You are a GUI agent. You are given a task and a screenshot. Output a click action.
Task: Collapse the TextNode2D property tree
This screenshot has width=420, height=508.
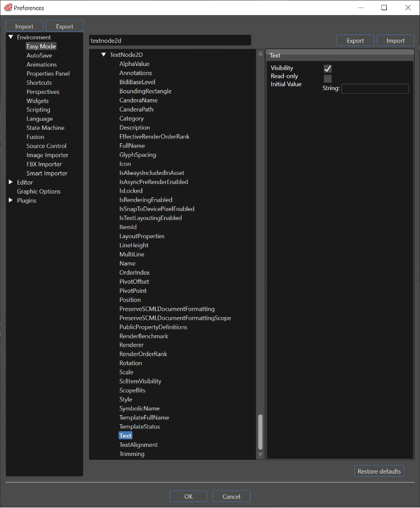tap(104, 55)
